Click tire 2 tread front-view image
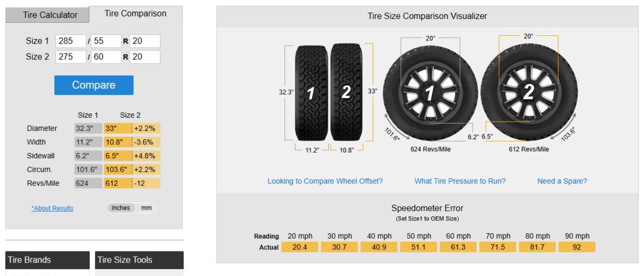644x276 pixels. point(346,93)
